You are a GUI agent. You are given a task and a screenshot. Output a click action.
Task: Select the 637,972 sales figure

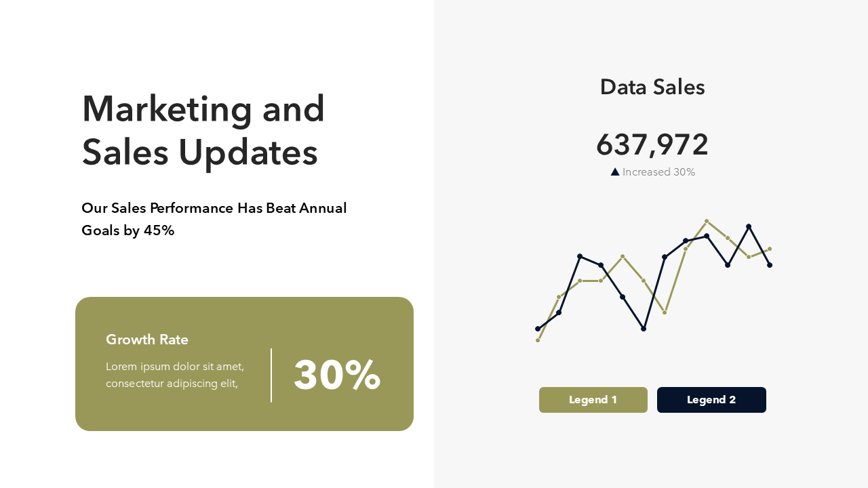click(x=652, y=144)
